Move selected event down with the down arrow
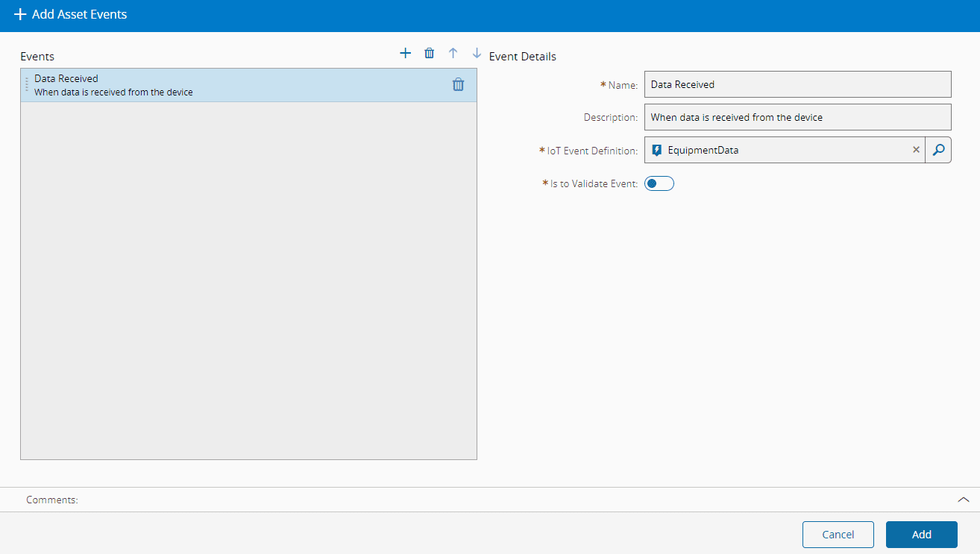980x554 pixels. 477,53
